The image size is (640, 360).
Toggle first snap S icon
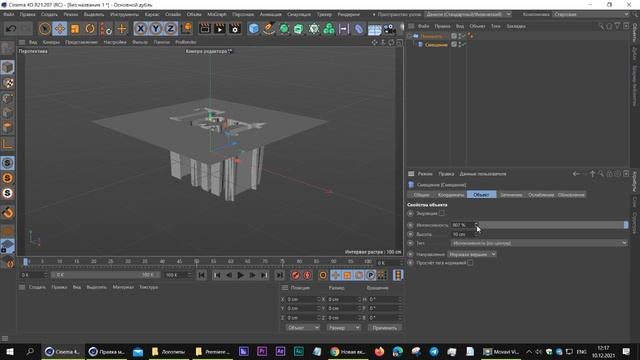(7, 163)
